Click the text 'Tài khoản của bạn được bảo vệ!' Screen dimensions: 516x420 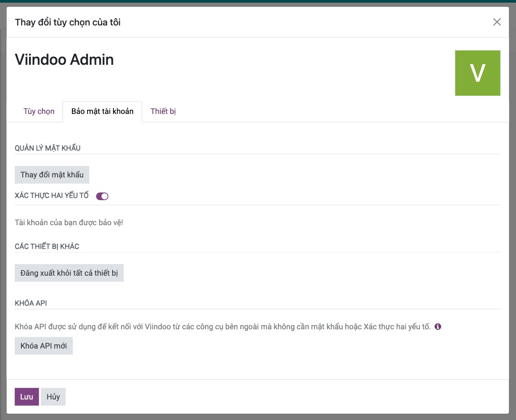click(69, 223)
